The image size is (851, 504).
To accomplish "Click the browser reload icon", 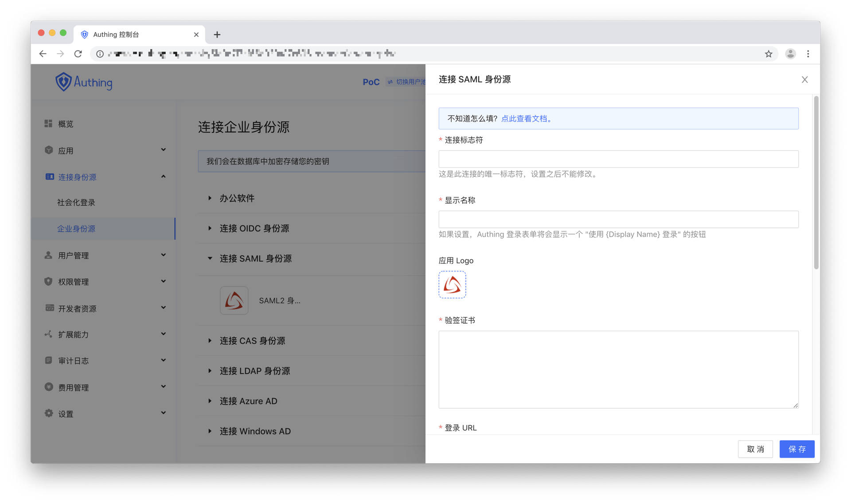I will (x=78, y=54).
